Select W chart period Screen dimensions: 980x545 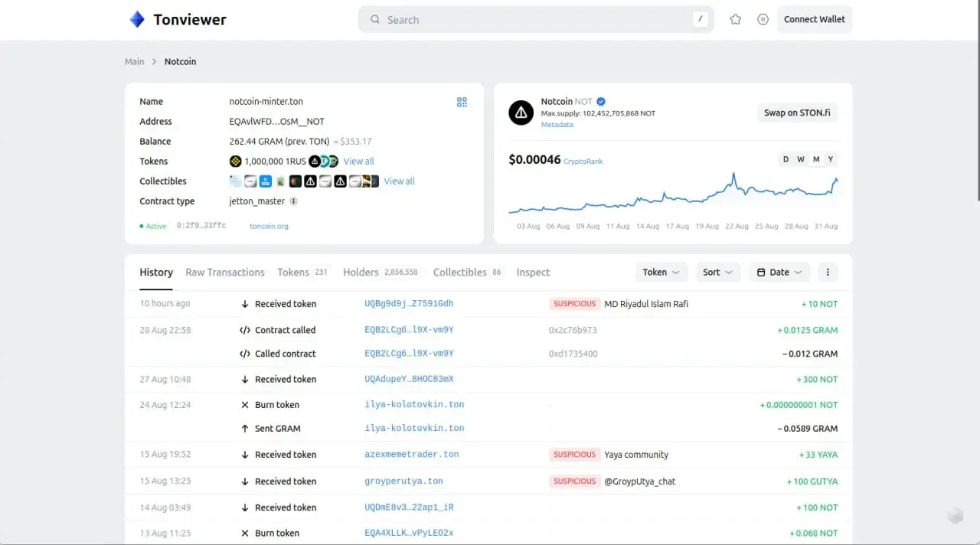pos(801,159)
